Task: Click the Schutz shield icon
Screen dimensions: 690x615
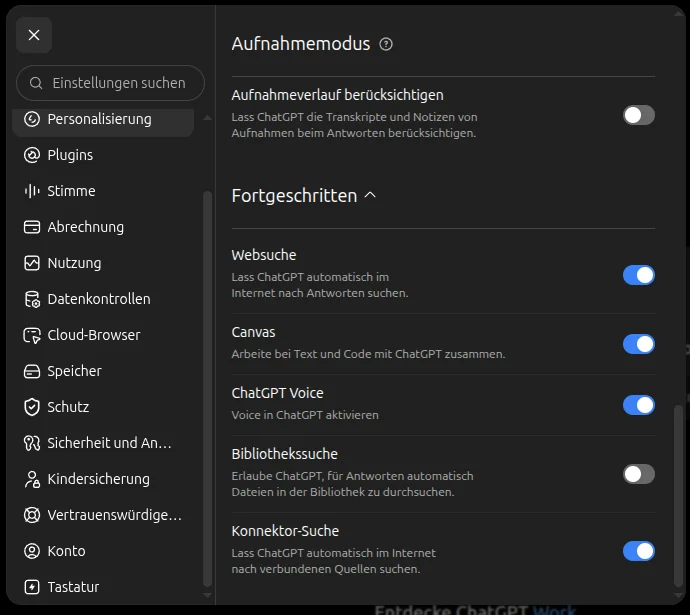Action: pos(32,407)
